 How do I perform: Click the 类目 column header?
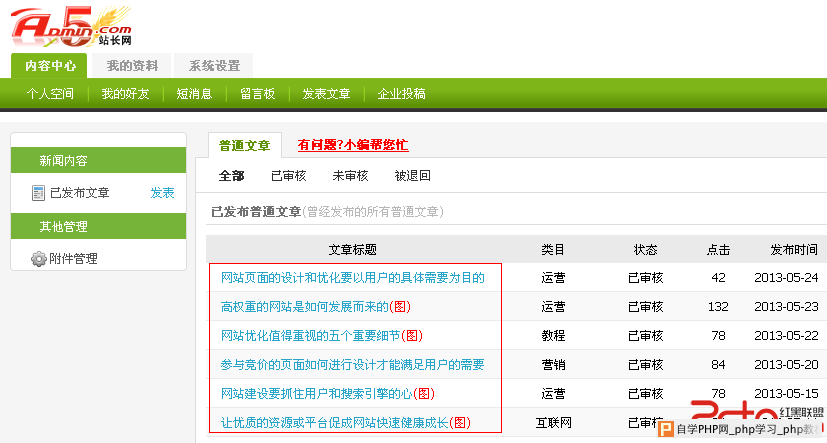coord(553,249)
